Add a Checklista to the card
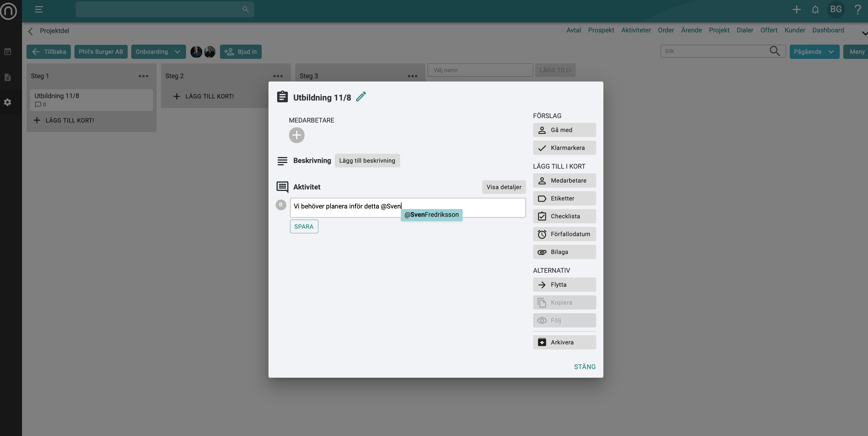Screen dimensions: 868x436 point(564,216)
